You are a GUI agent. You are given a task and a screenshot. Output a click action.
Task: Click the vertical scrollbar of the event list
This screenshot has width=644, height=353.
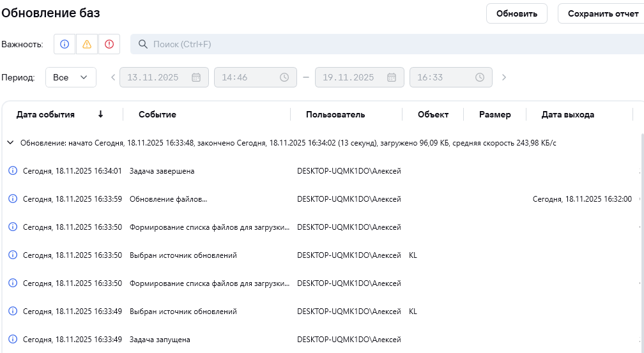(642, 242)
